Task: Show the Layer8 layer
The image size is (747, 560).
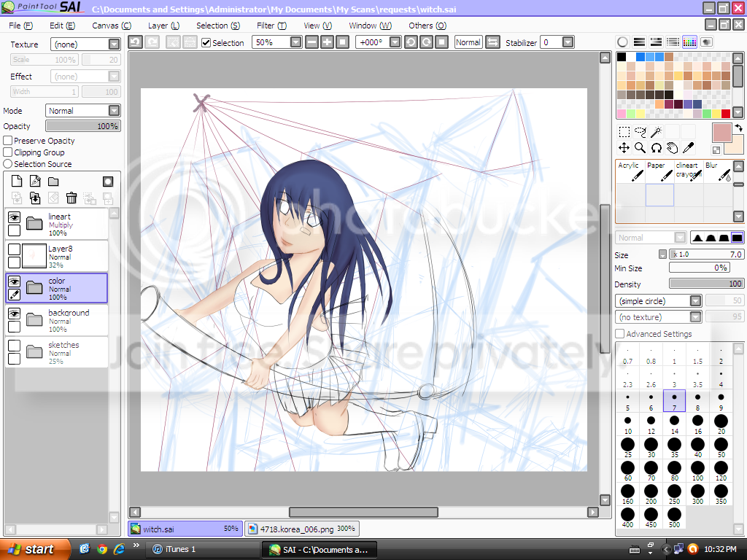Action: [15, 249]
